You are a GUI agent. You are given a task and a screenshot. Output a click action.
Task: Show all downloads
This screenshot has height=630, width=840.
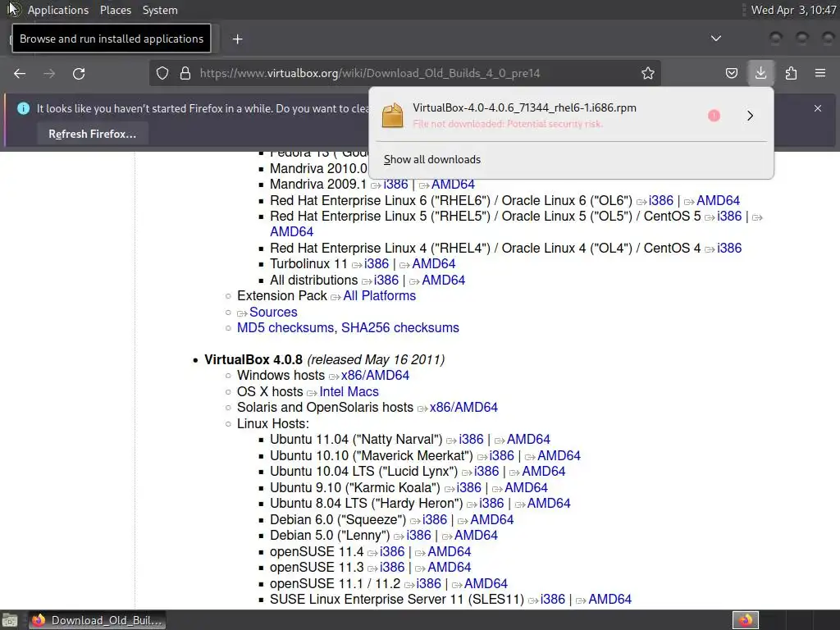(x=432, y=160)
